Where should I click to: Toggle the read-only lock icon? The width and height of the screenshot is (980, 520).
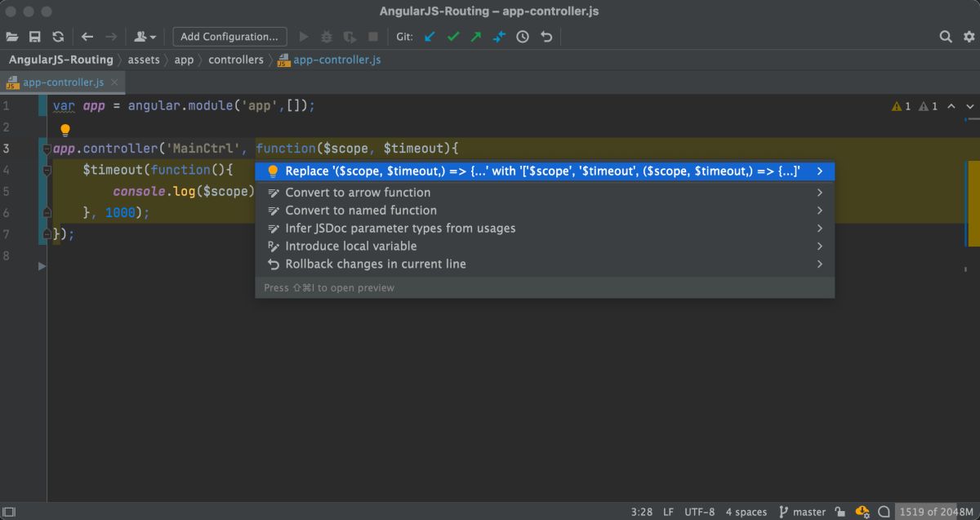coord(840,512)
